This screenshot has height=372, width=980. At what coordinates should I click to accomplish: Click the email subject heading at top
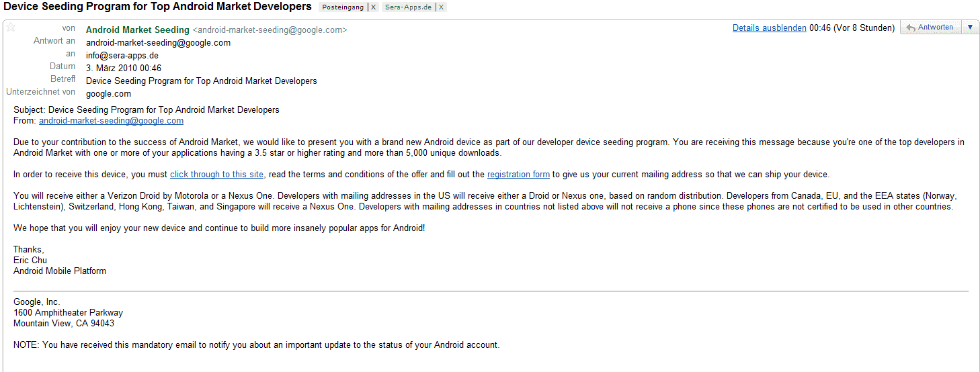pyautogui.click(x=158, y=7)
